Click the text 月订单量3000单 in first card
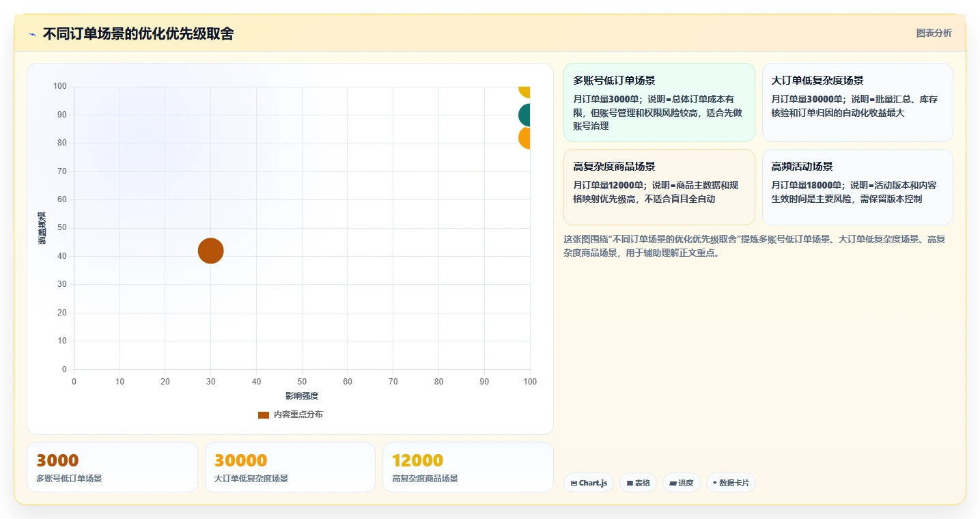Image resolution: width=980 pixels, height=519 pixels. [x=608, y=99]
